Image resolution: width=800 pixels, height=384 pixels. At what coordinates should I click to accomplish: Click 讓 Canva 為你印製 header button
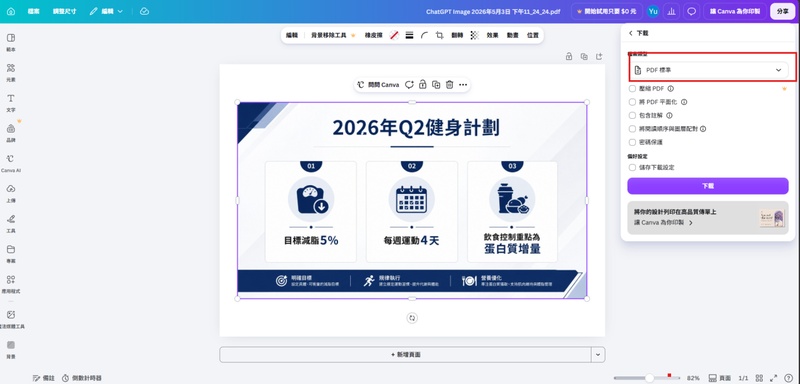coord(735,11)
